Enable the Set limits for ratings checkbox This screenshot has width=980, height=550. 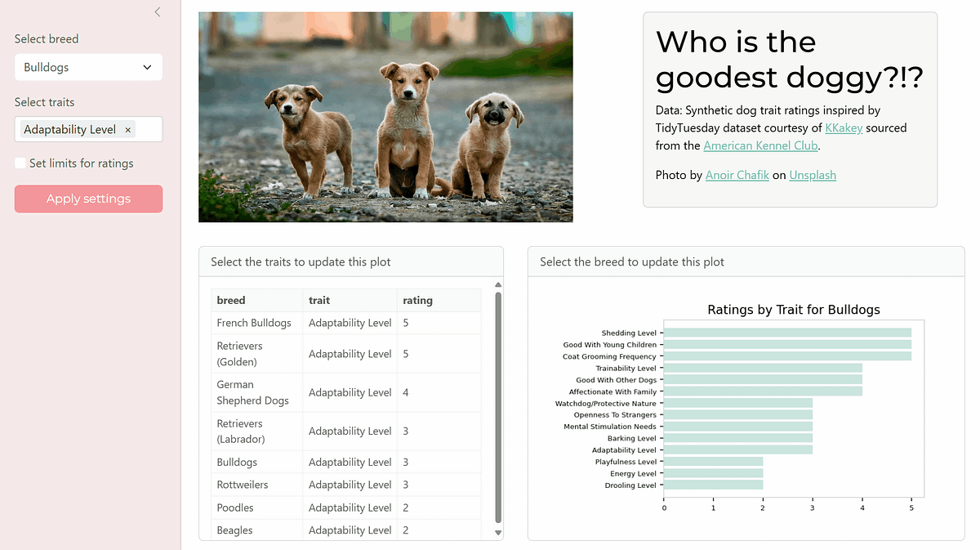point(19,163)
